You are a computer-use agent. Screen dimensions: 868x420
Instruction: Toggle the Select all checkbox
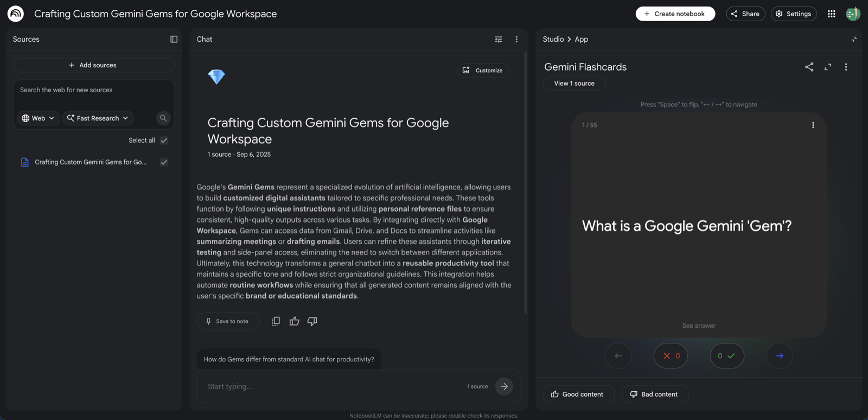(164, 140)
